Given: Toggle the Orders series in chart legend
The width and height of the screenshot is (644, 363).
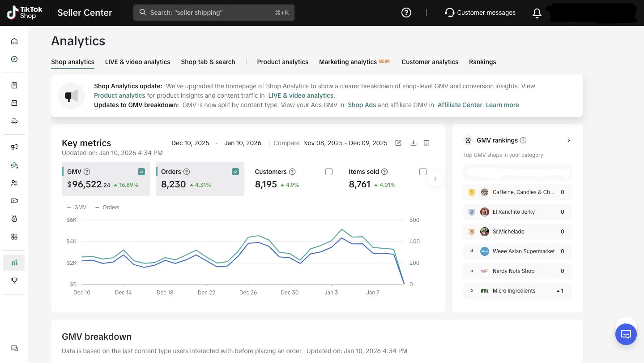Looking at the screenshot, I should click(107, 207).
